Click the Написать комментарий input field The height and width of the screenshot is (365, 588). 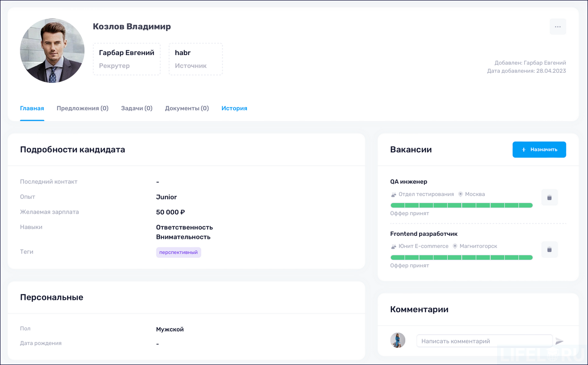(x=484, y=341)
